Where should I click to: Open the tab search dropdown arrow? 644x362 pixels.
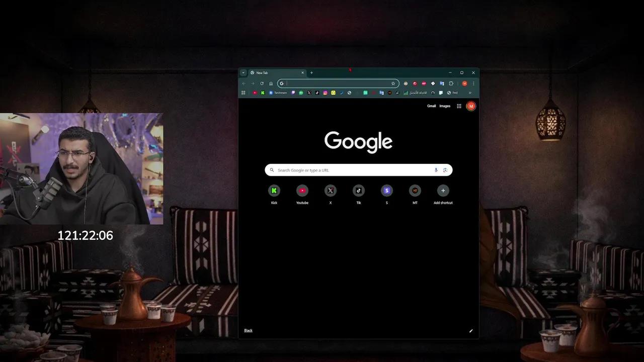click(x=243, y=72)
